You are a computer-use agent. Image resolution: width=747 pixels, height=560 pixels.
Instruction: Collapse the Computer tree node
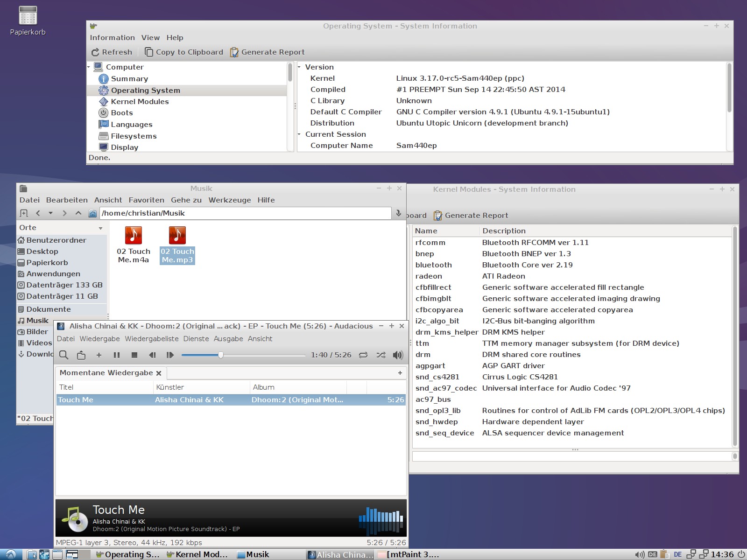(89, 67)
